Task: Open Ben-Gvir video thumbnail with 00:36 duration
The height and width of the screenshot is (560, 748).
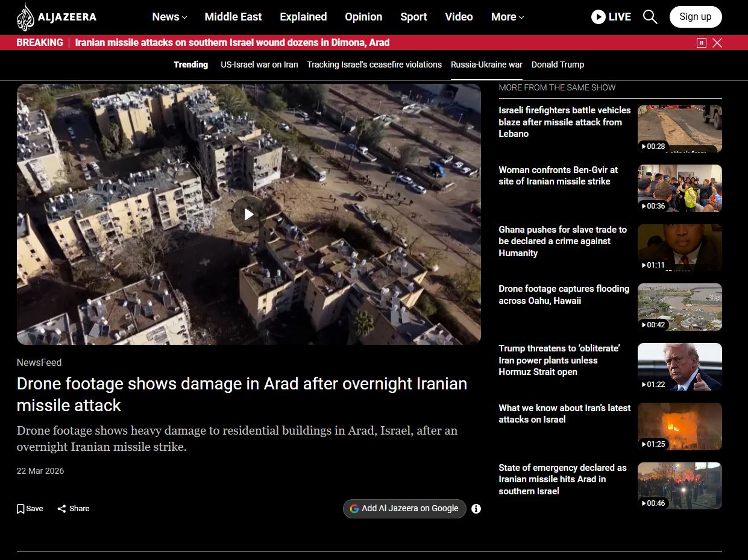Action: 679,188
